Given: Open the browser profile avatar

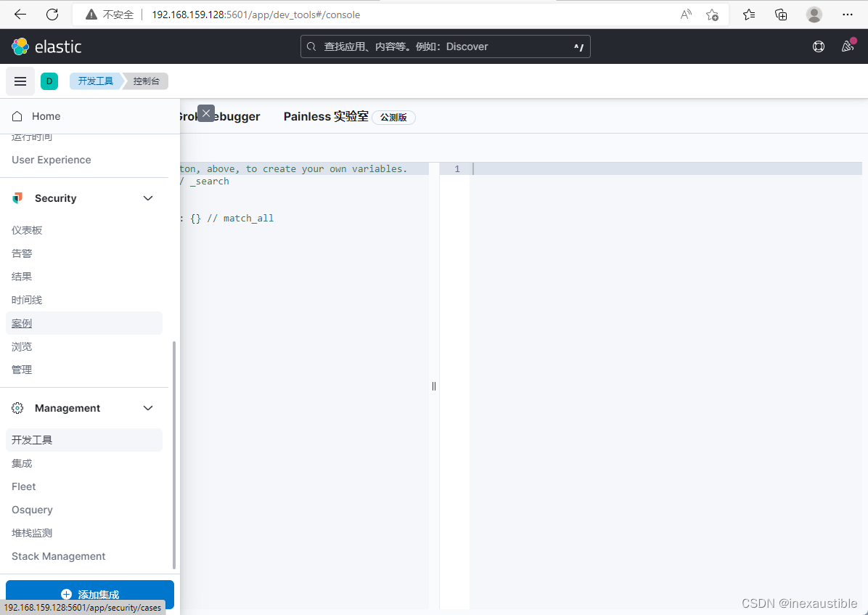Looking at the screenshot, I should (x=814, y=15).
